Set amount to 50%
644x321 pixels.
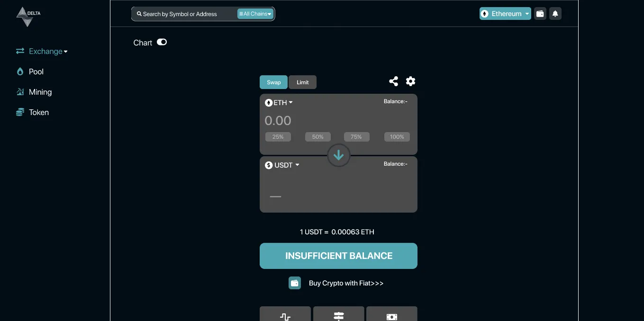[318, 137]
